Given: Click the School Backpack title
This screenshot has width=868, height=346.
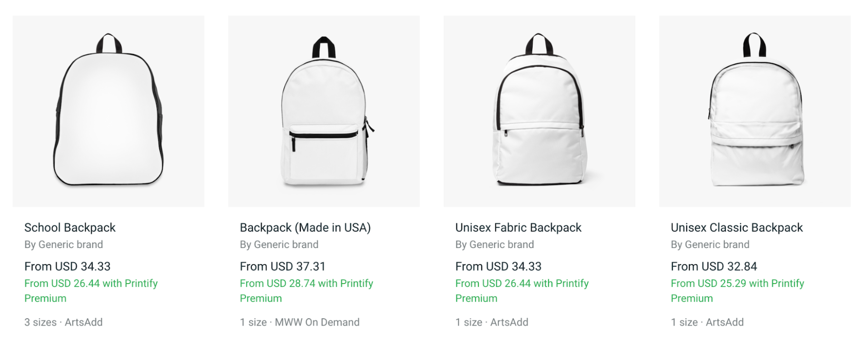Looking at the screenshot, I should point(70,228).
